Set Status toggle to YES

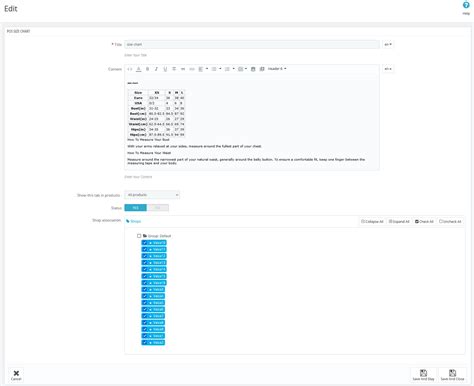pyautogui.click(x=135, y=208)
